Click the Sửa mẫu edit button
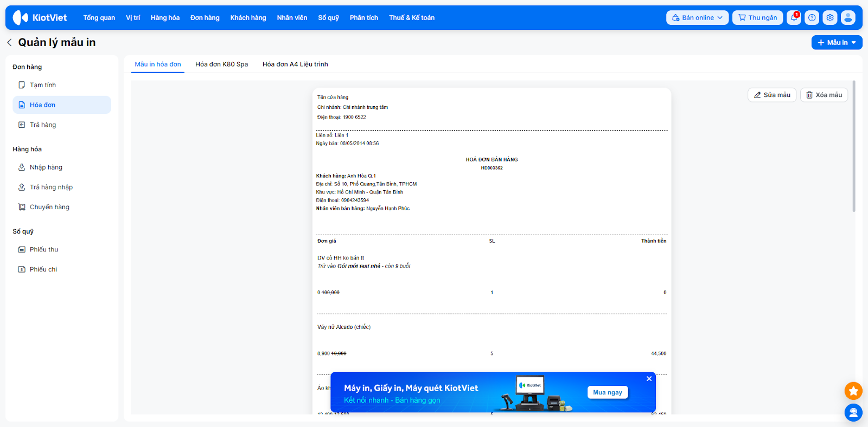This screenshot has height=427, width=868. 772,95
